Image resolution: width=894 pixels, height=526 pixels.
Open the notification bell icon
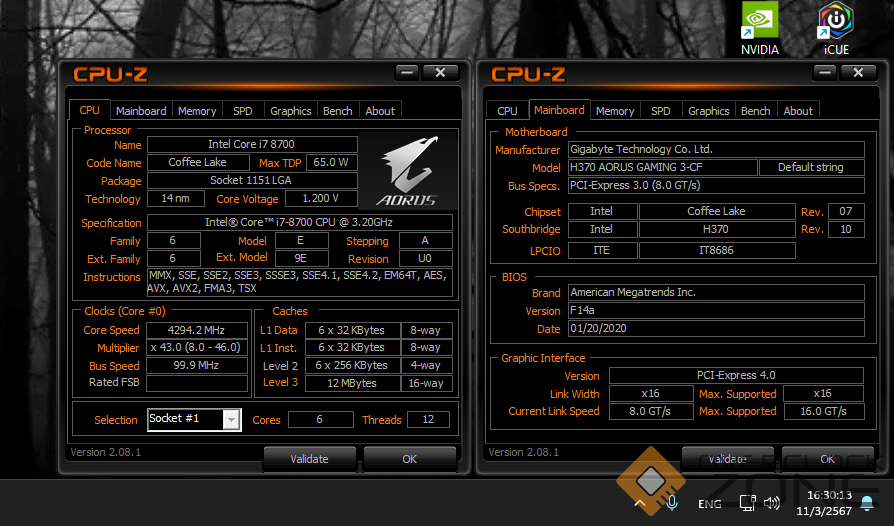[x=867, y=503]
